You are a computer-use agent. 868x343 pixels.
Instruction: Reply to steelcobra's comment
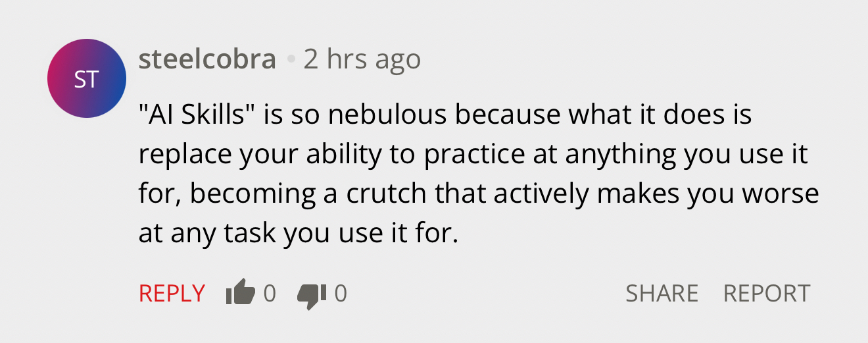click(x=172, y=293)
